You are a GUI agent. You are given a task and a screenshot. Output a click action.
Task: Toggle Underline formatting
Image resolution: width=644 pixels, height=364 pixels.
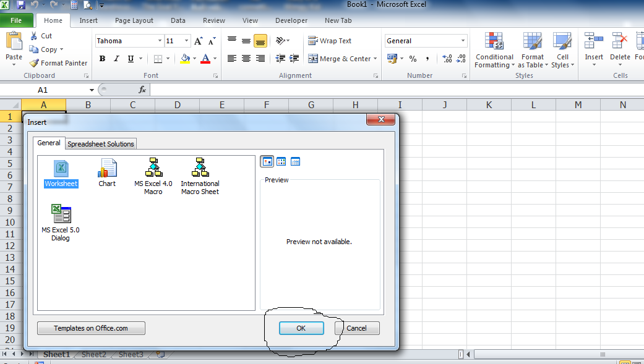131,59
